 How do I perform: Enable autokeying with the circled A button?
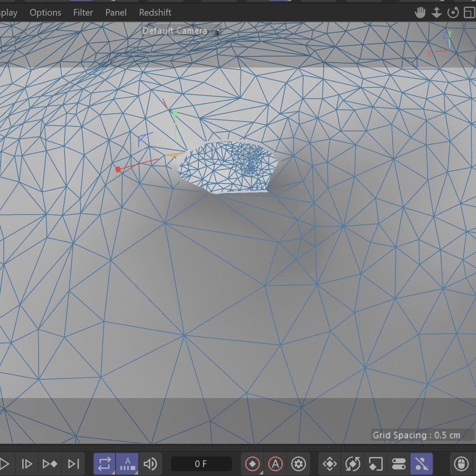tap(276, 463)
